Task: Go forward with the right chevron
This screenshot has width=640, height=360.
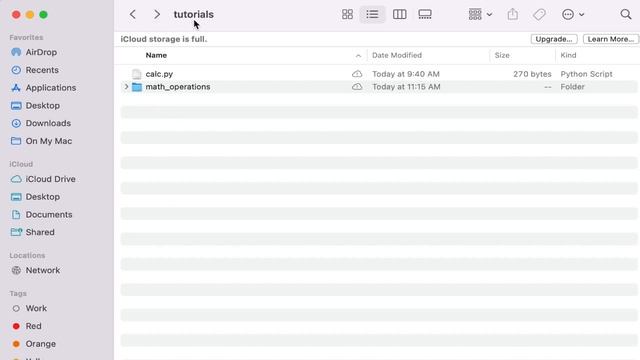Action: click(157, 14)
